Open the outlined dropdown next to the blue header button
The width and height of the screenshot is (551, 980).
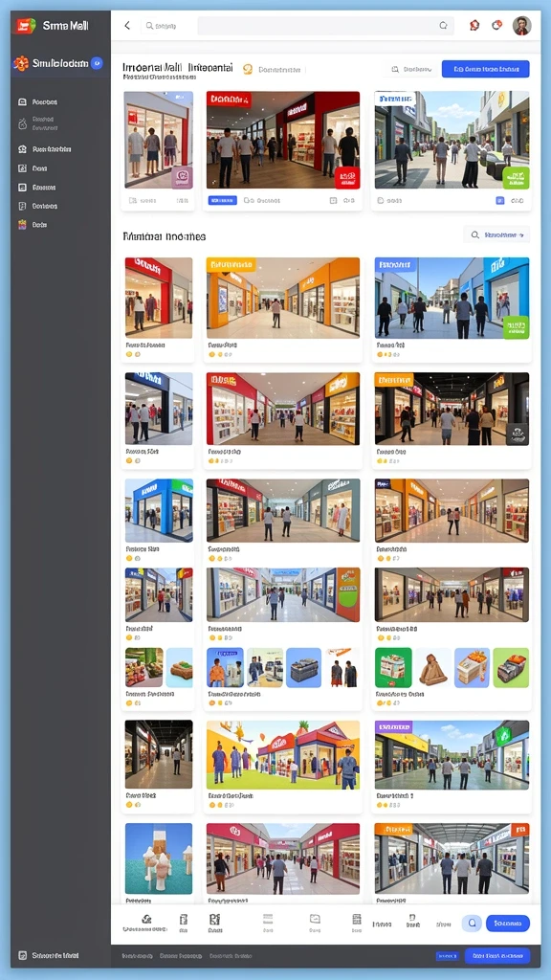409,69
